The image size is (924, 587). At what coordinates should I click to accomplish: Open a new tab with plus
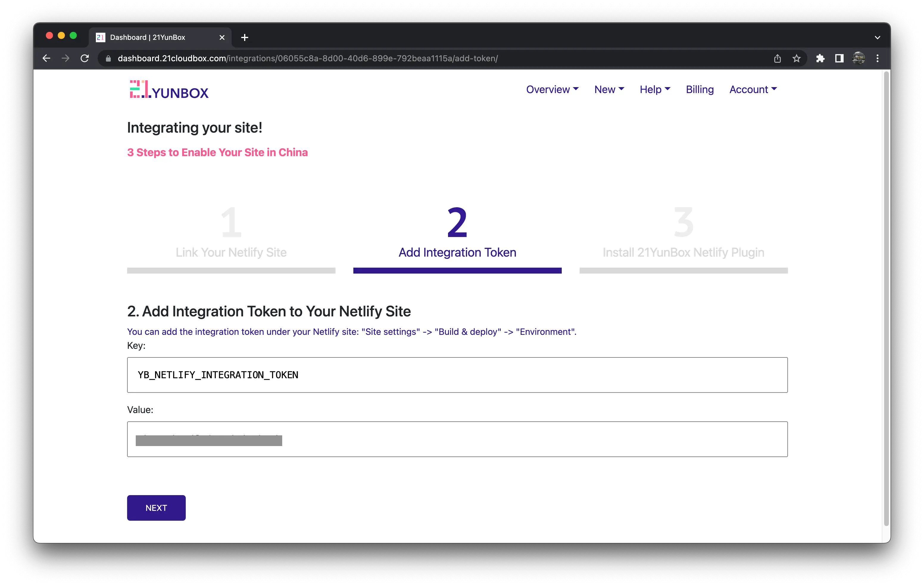click(x=244, y=37)
